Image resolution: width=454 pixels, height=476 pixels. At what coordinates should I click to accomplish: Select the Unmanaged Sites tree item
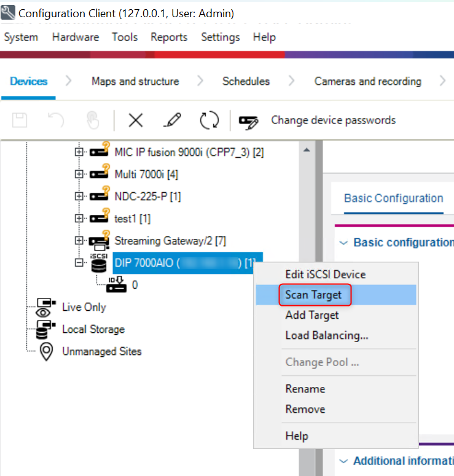click(x=102, y=351)
